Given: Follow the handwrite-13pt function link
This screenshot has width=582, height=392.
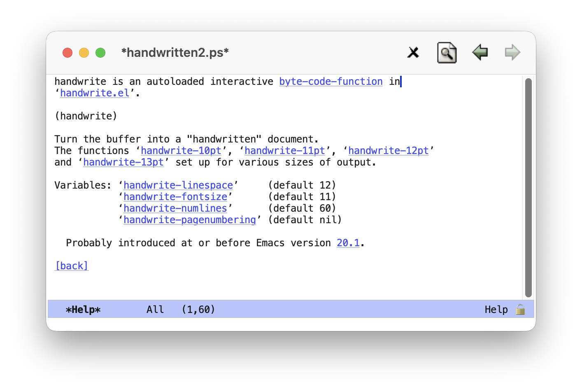Looking at the screenshot, I should [x=123, y=162].
